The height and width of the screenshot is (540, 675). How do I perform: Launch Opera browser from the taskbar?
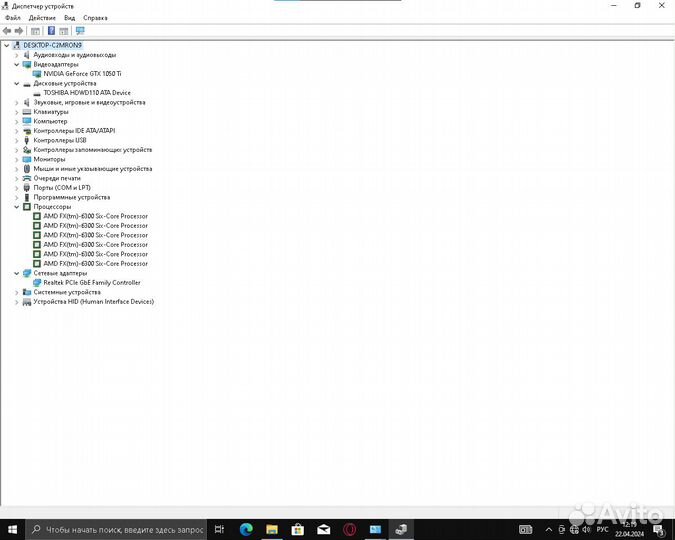(x=350, y=529)
